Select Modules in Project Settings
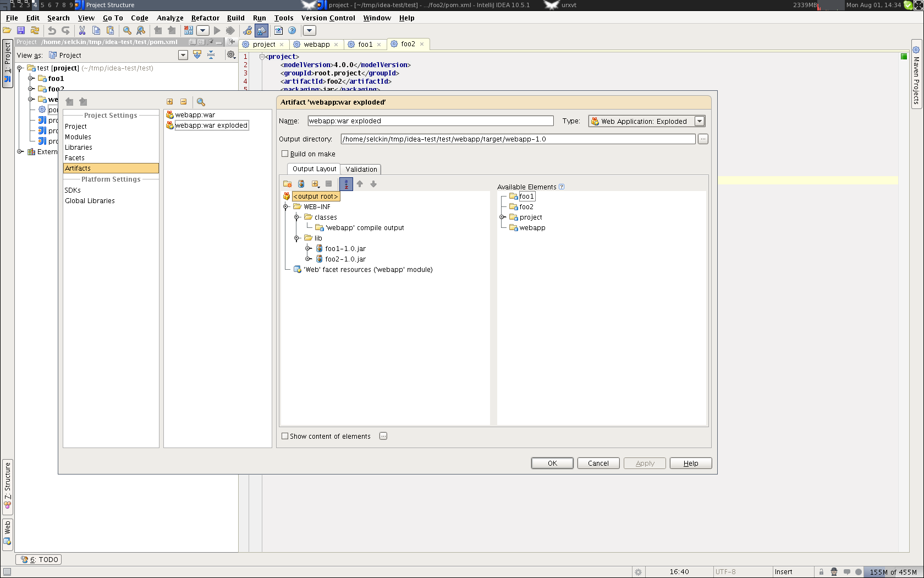Image resolution: width=924 pixels, height=578 pixels. pos(78,137)
